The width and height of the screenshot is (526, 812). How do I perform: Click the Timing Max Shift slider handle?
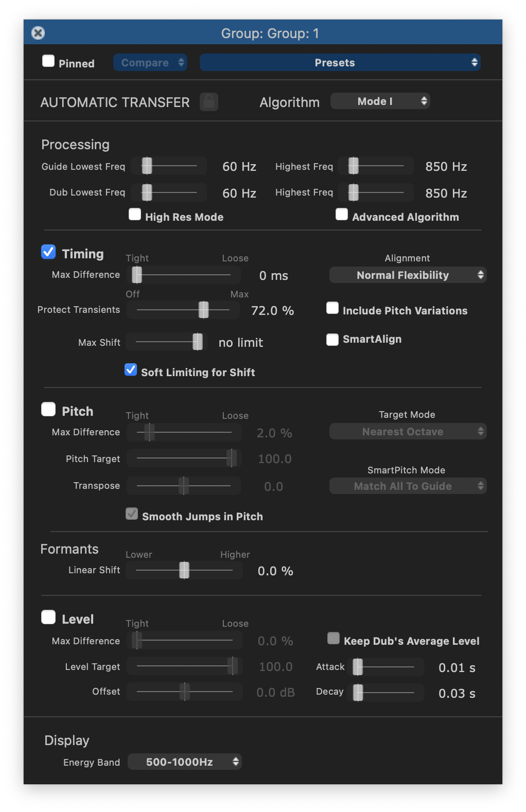pyautogui.click(x=198, y=342)
